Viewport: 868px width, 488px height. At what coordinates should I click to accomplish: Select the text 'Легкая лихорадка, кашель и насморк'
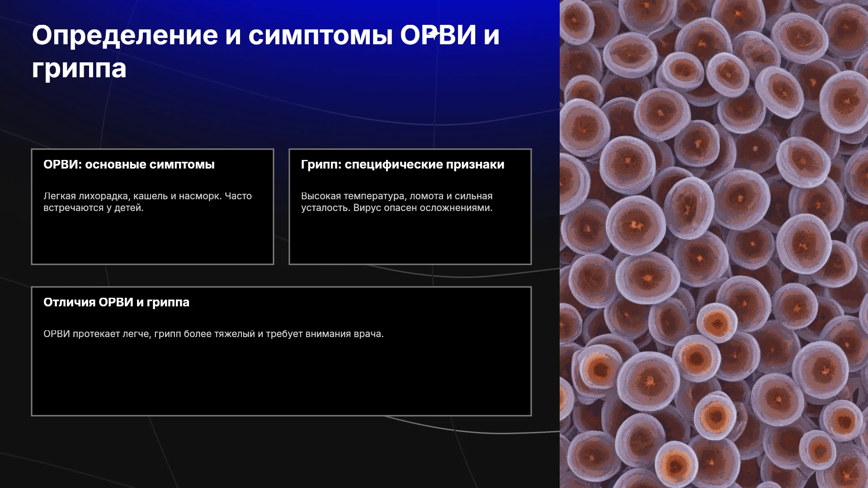[132, 196]
